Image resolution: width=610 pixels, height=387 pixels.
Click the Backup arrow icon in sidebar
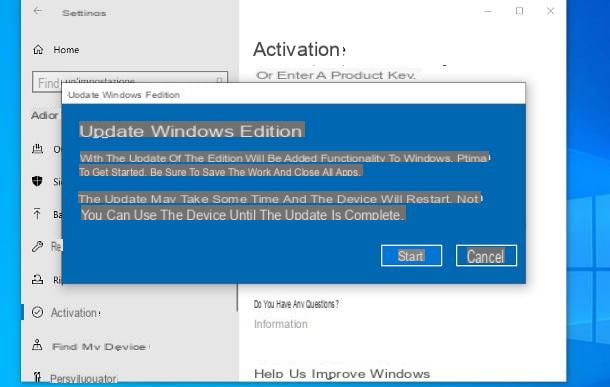click(37, 214)
